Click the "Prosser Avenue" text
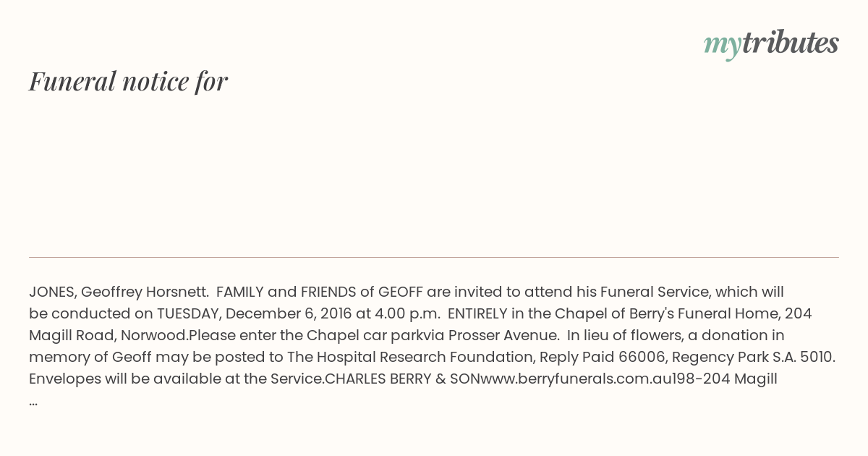This screenshot has height=456, width=868. point(503,336)
